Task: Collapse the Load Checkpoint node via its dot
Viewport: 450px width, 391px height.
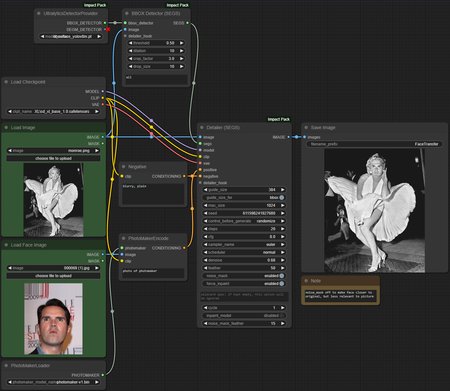Action: pos(6,82)
